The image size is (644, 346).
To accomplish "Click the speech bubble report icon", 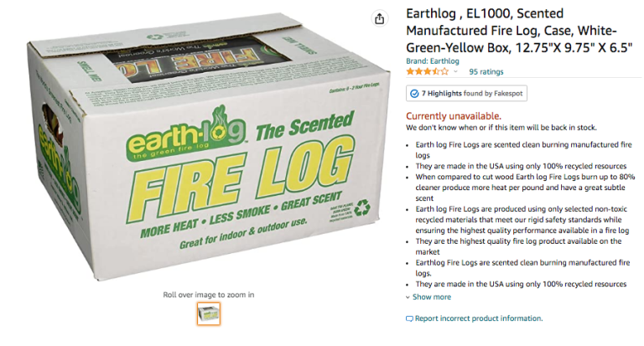I will 409,318.
